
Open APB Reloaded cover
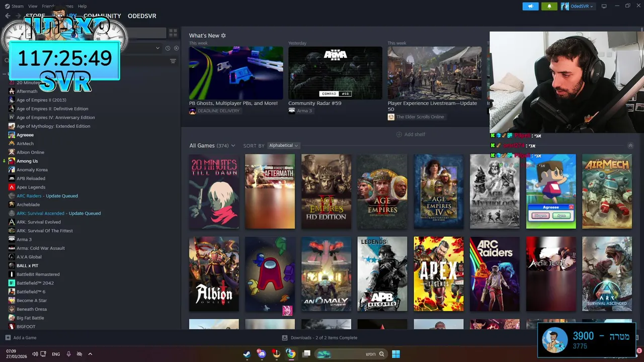tap(382, 274)
